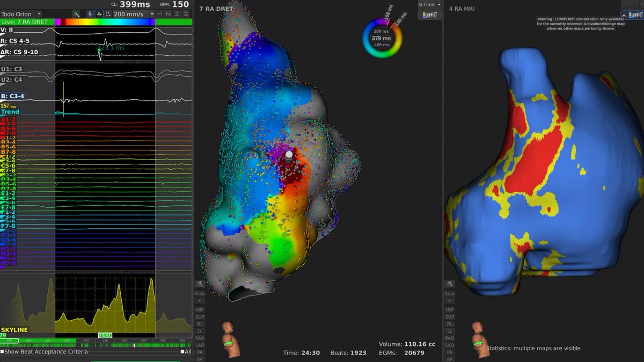Enable Show Beat Acceptance Criteria checkbox

pyautogui.click(x=2, y=351)
